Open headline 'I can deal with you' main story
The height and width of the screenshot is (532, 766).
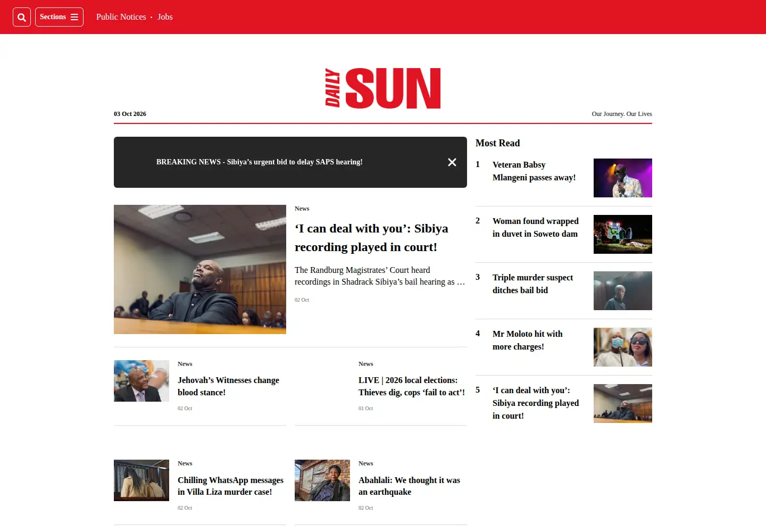pos(371,238)
